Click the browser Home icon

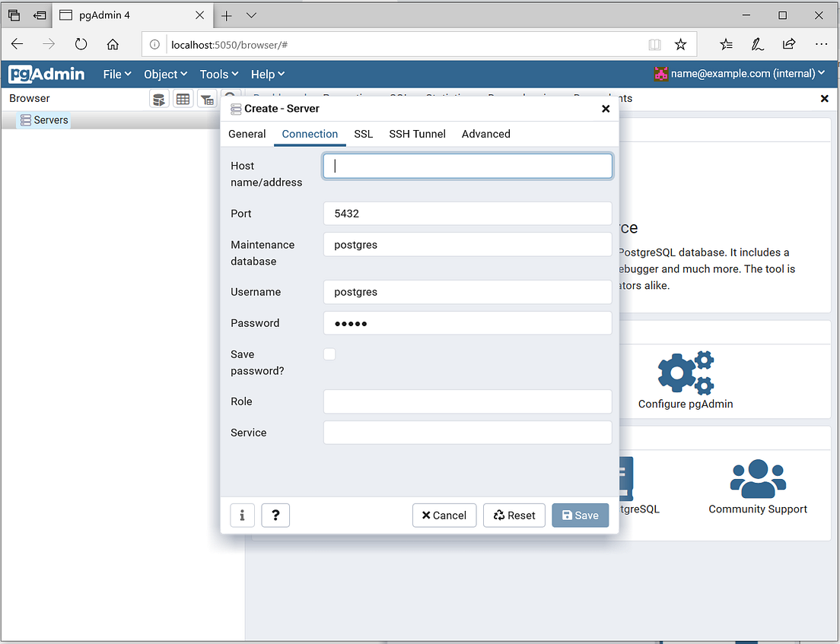113,44
